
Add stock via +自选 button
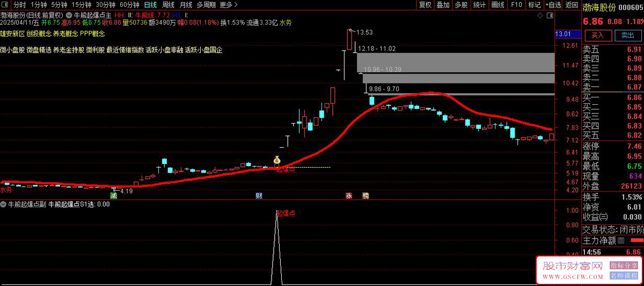[x=553, y=4]
